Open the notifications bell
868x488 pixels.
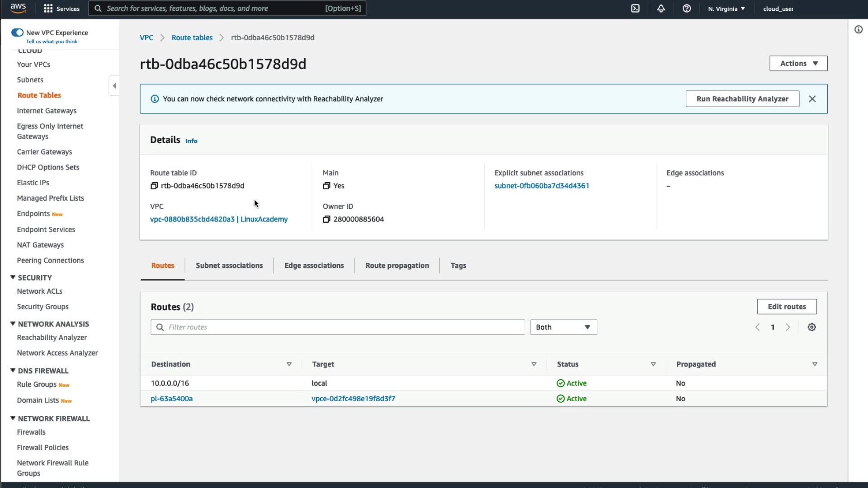pyautogui.click(x=661, y=9)
